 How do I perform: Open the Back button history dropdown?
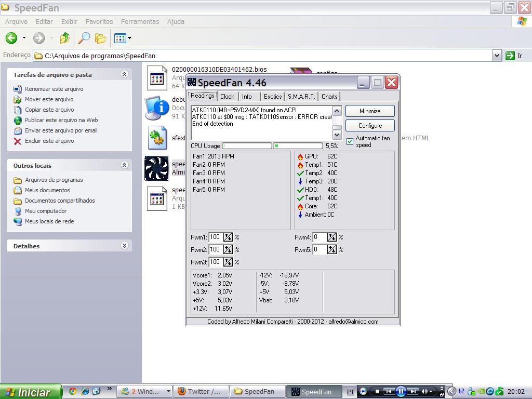[24, 38]
